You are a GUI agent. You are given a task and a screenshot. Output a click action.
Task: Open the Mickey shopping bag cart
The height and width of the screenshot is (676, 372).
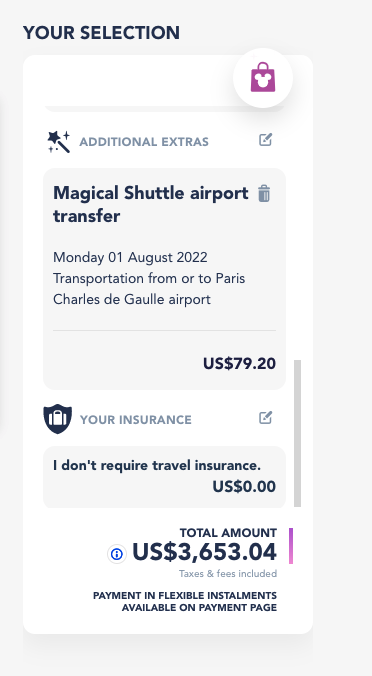[x=263, y=78]
